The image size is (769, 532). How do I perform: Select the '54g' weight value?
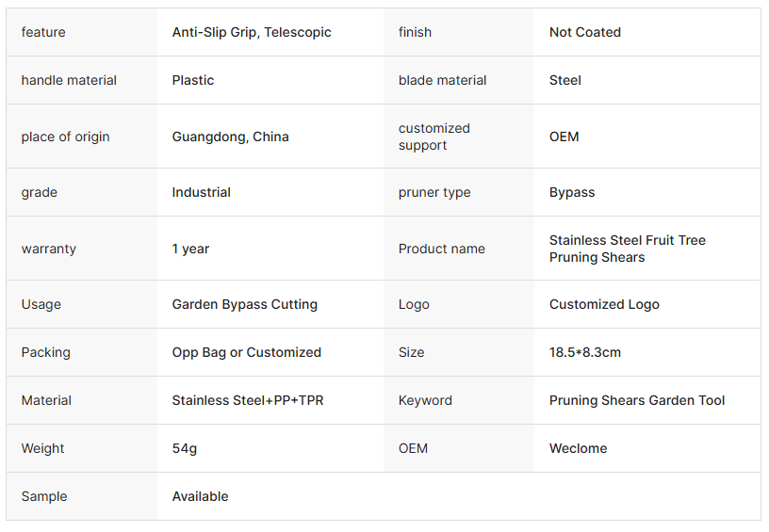coord(185,448)
